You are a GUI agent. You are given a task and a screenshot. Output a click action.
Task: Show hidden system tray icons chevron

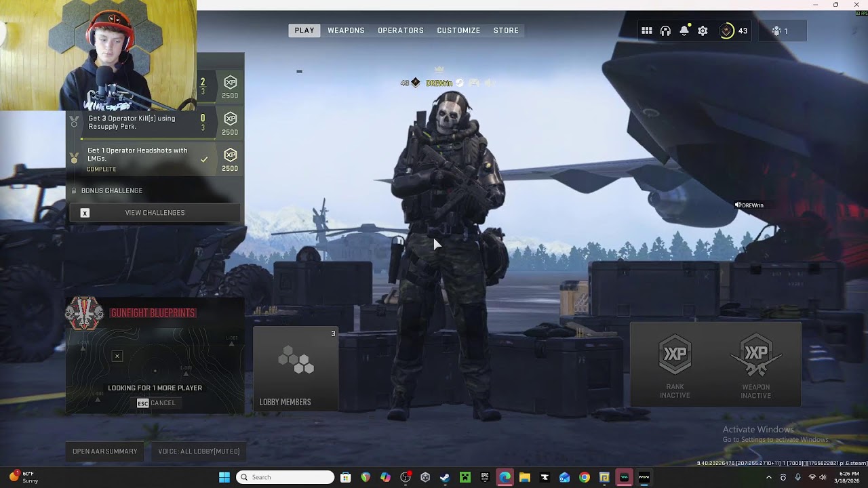pos(768,477)
